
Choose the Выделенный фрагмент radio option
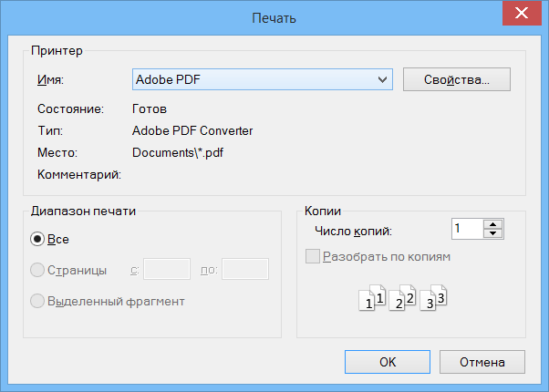(x=37, y=301)
